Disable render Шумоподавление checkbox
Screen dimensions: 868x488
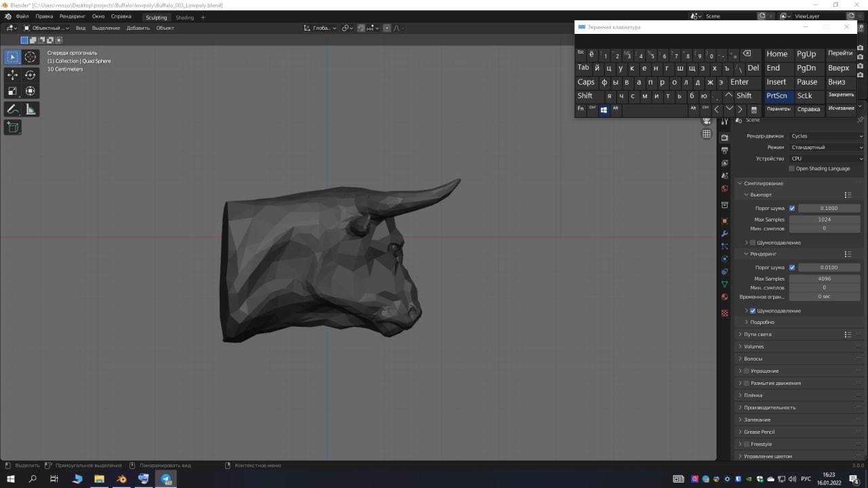pyautogui.click(x=752, y=310)
